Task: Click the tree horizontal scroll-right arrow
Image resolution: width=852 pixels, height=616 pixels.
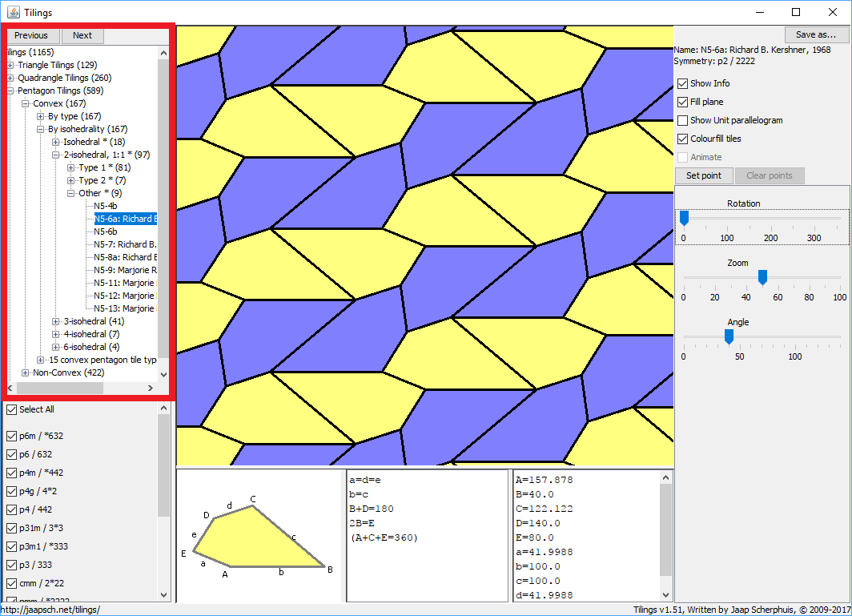Action: coord(151,389)
